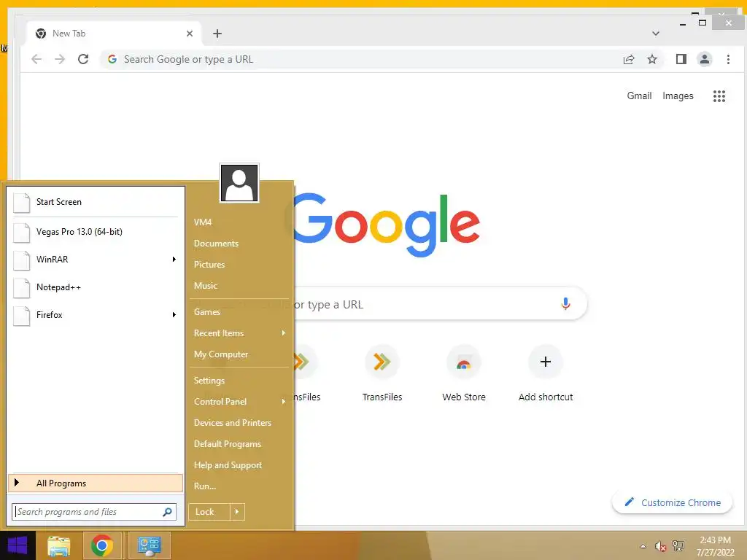Click the share page icon in address bar
This screenshot has height=560, width=747.
tap(628, 59)
